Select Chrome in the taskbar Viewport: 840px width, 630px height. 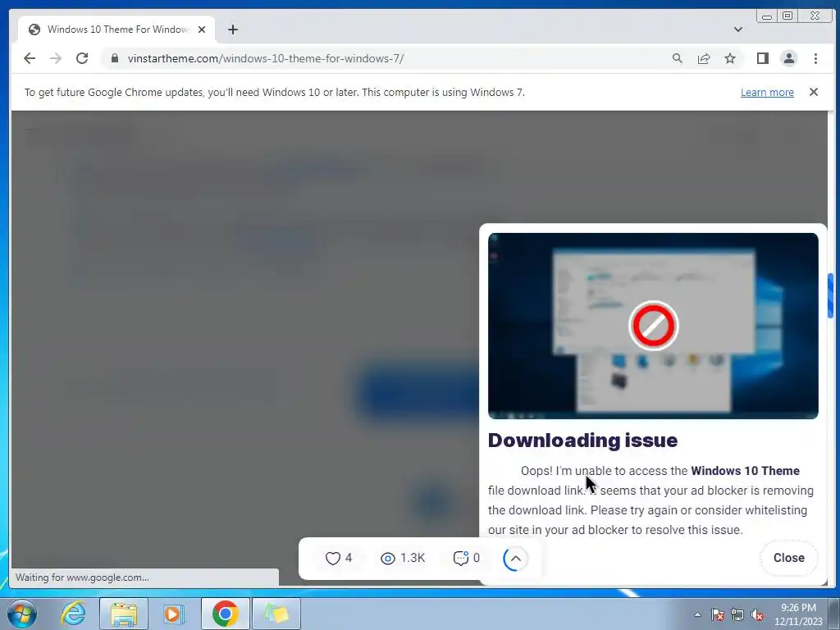(225, 614)
